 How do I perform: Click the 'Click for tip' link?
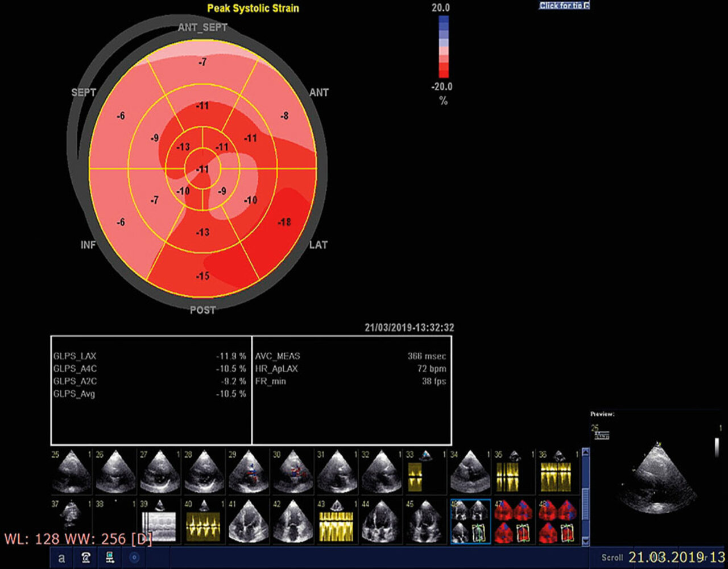(x=564, y=6)
